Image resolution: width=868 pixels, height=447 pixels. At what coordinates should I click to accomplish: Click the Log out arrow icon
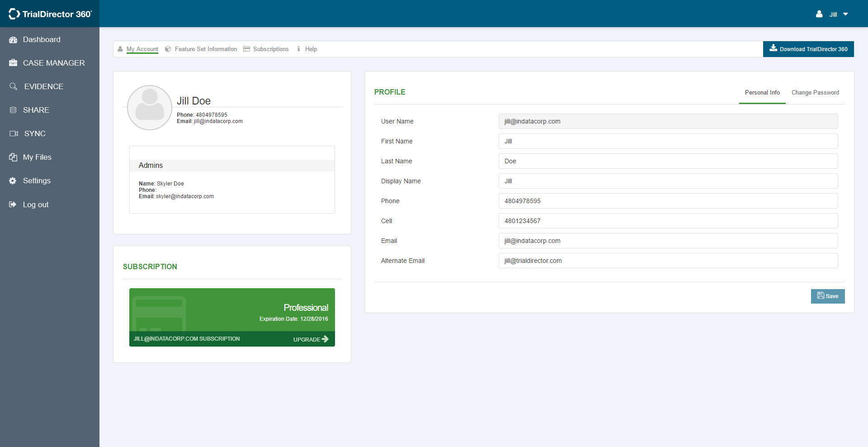click(x=13, y=204)
